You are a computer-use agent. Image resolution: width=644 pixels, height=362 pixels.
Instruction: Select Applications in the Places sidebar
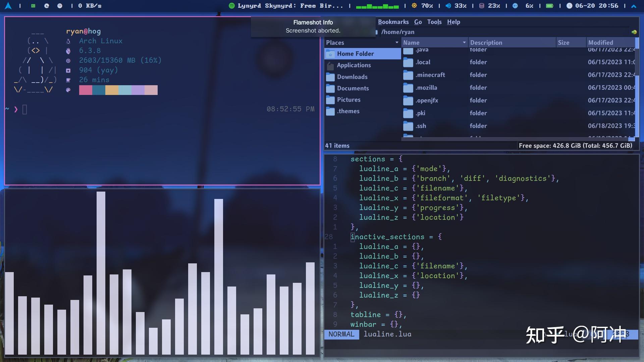pos(354,65)
